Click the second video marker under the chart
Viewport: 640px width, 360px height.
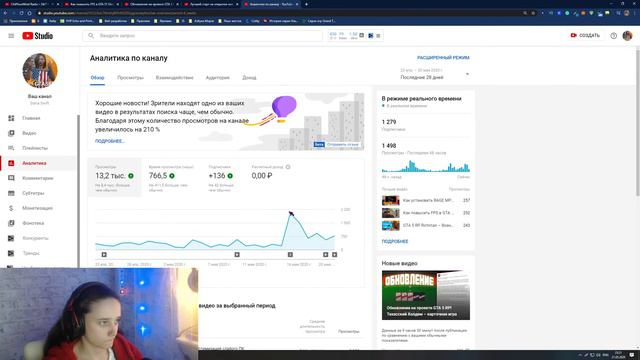(237, 255)
